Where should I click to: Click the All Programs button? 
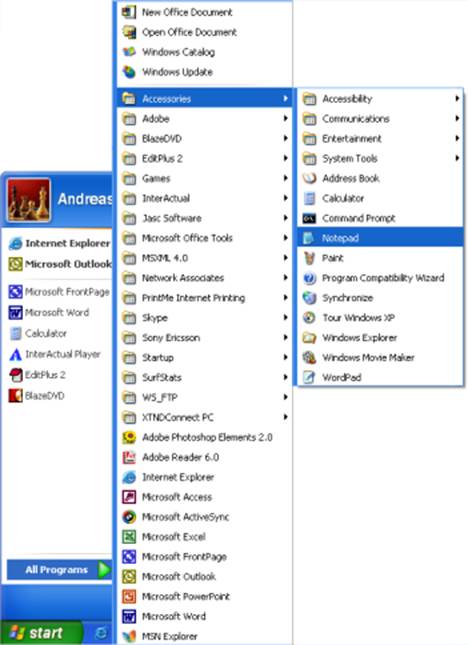click(59, 570)
